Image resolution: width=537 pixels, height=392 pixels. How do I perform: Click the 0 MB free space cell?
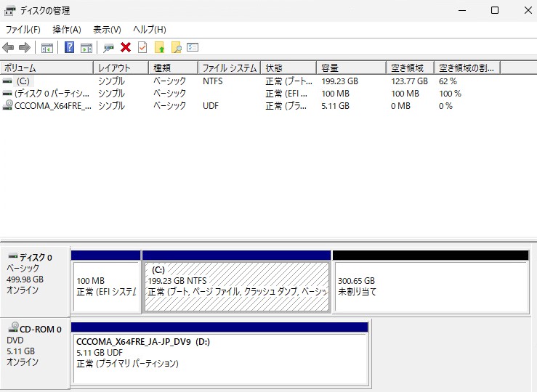pos(400,106)
